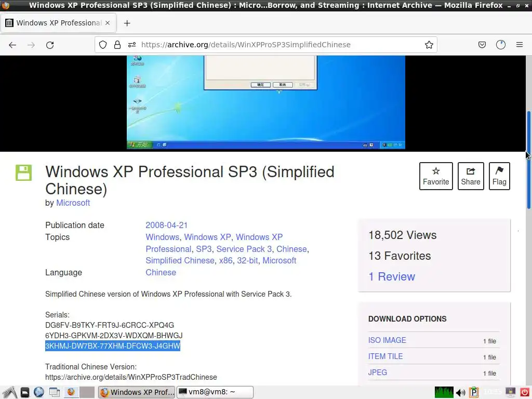Select the Windows XP Professional browser tab
This screenshot has height=399, width=532.
58,23
